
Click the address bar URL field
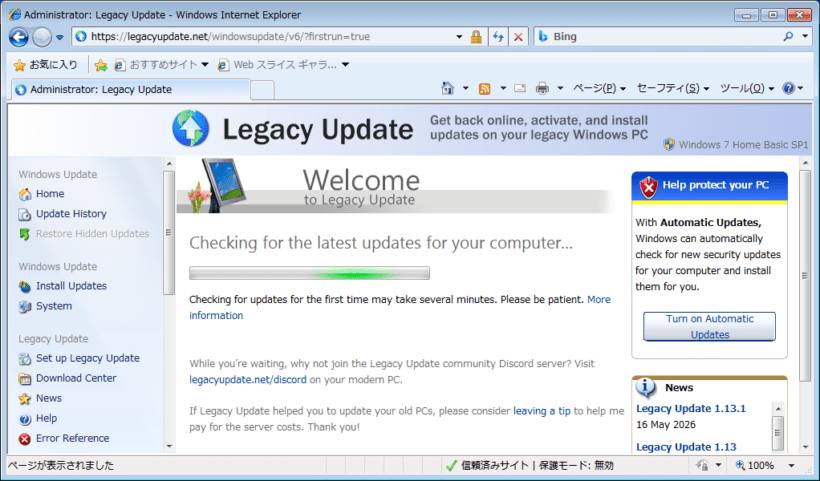271,37
